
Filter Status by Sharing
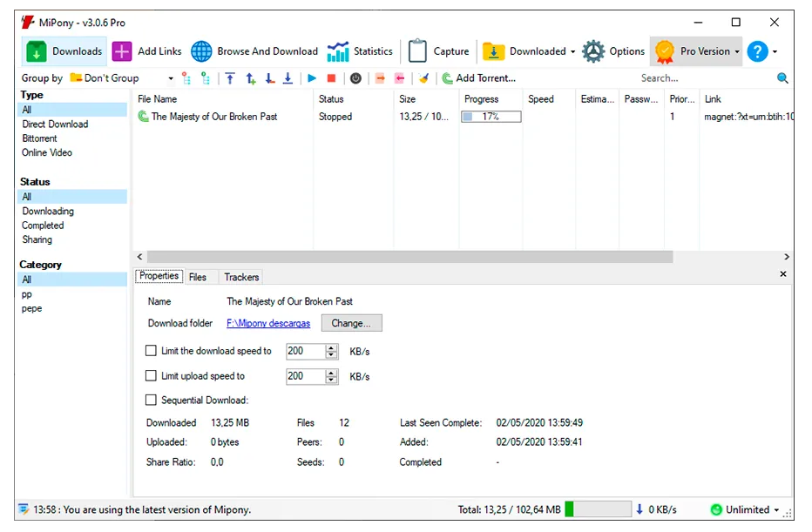[37, 239]
